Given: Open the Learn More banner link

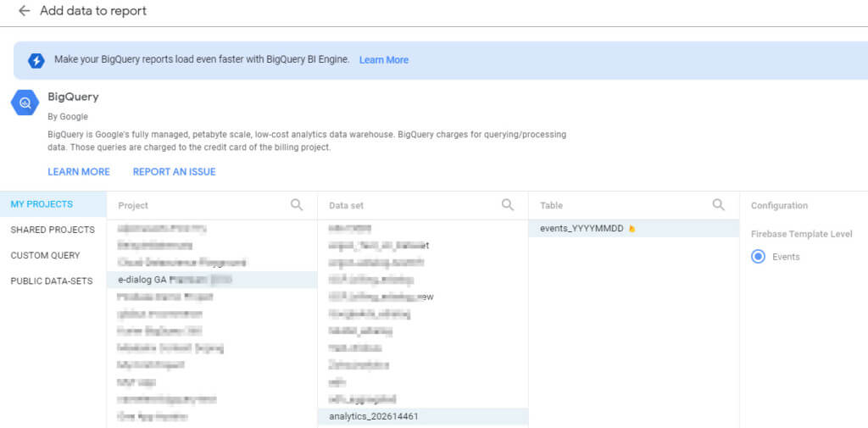Looking at the screenshot, I should point(383,60).
